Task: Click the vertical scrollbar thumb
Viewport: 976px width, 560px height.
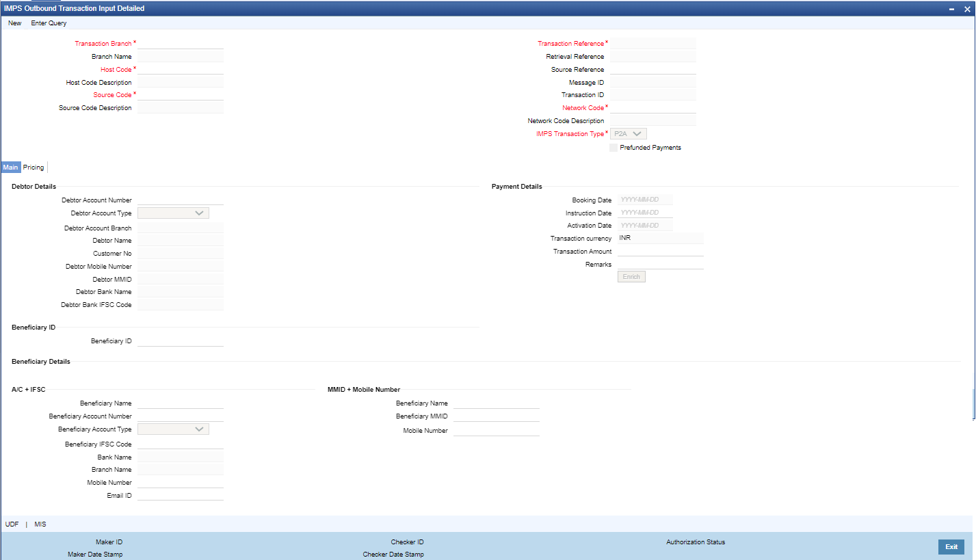Action: point(973,404)
